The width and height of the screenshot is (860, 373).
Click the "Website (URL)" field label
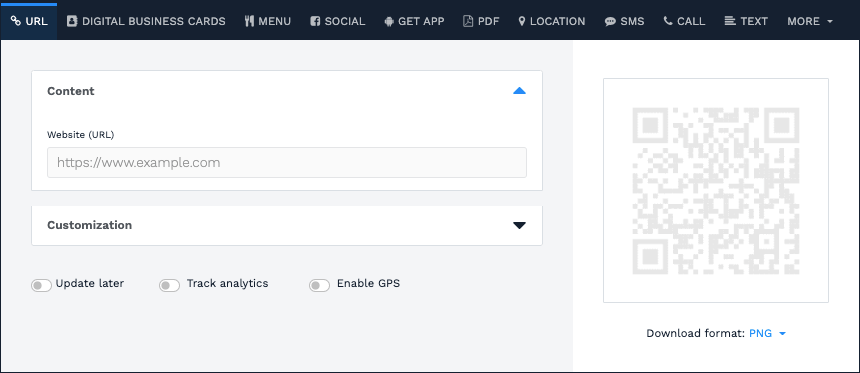(x=81, y=134)
